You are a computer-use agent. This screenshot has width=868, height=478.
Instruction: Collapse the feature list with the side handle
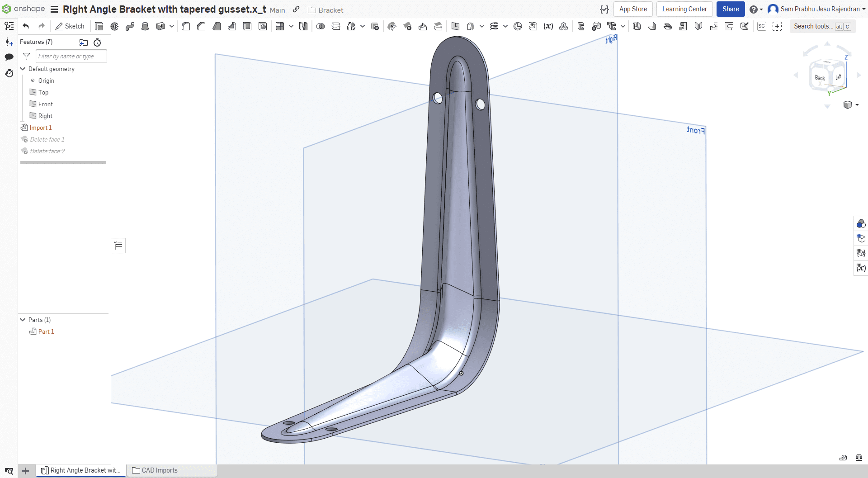[118, 246]
